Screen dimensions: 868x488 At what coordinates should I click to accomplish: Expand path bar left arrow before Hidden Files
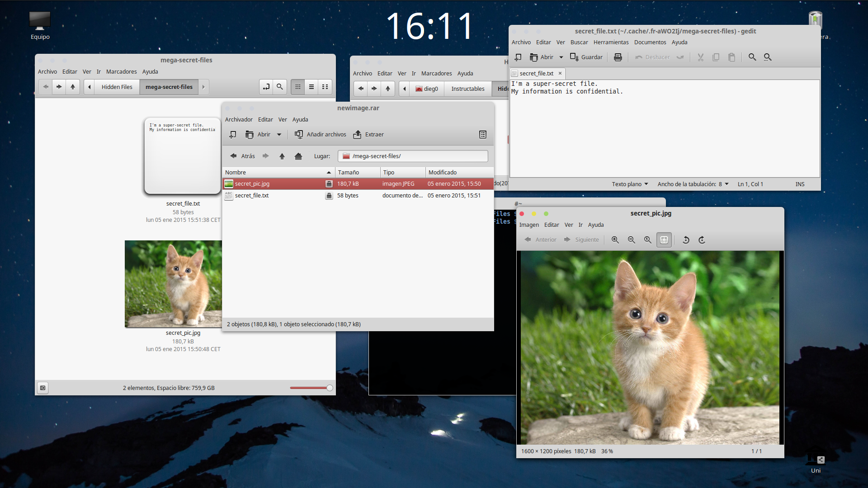pyautogui.click(x=90, y=87)
